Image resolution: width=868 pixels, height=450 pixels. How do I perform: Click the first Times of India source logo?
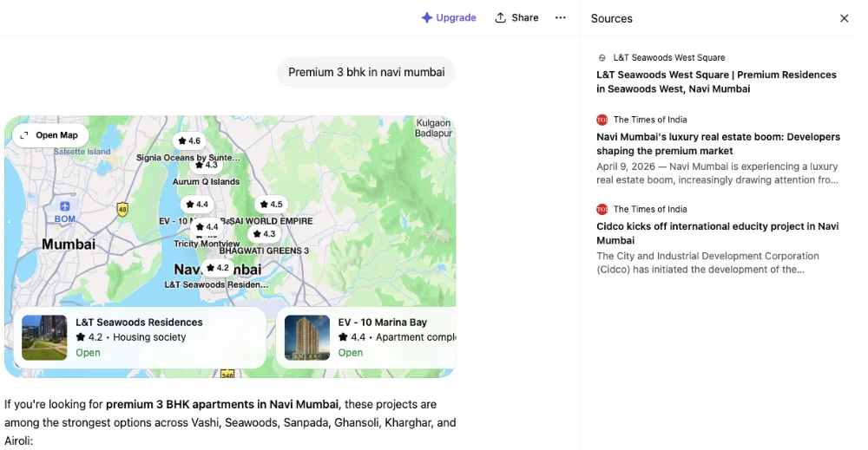(602, 120)
